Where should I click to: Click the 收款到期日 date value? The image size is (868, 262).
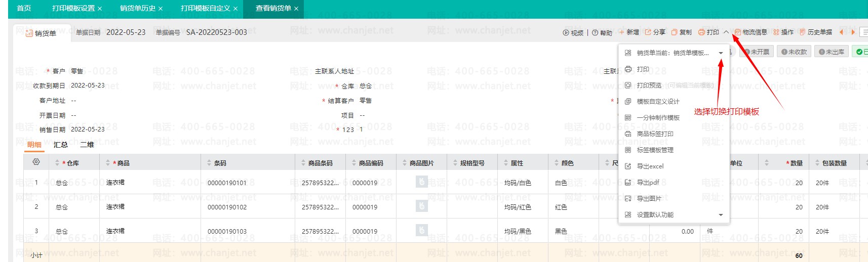[88, 85]
